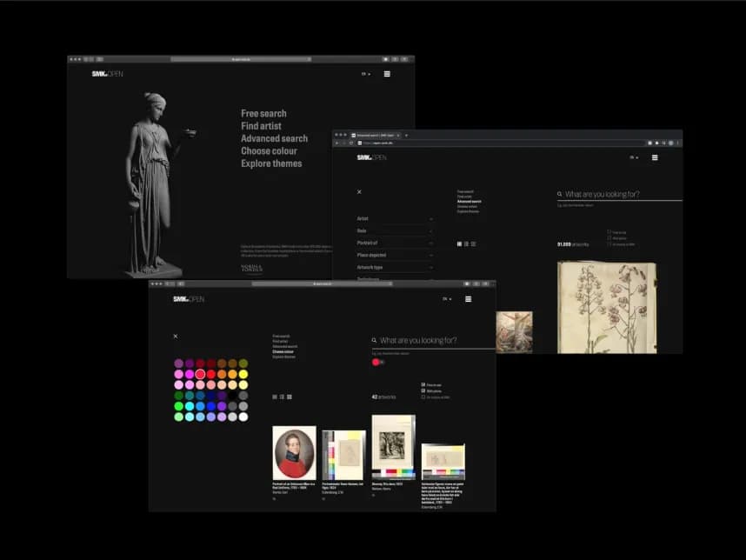746x560 pixels.
Task: Switch to list view in the colour search window
Action: pyautogui.click(x=282, y=397)
